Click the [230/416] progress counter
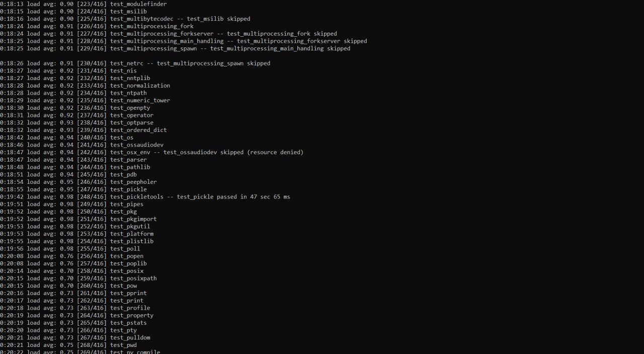Viewport: 644px width, 354px height. [92, 63]
